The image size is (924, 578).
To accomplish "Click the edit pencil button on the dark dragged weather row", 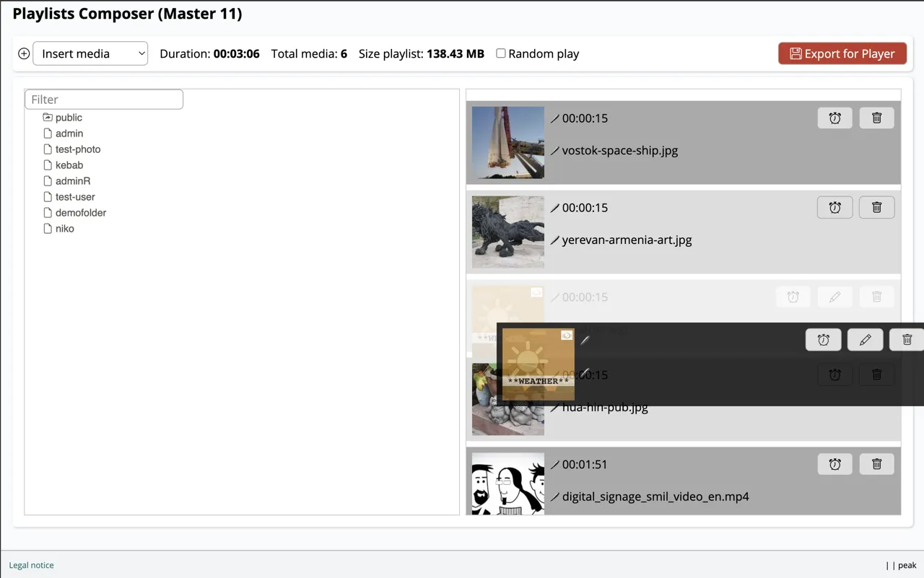I will point(866,340).
